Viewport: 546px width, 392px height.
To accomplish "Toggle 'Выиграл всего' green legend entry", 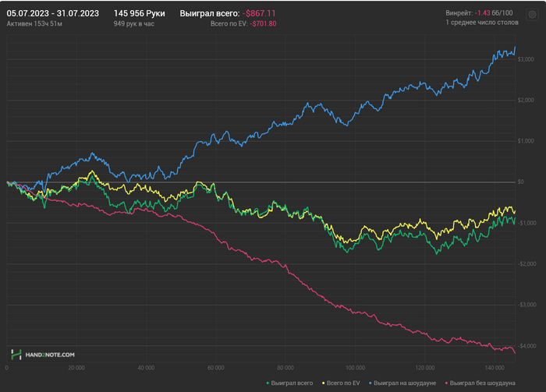I will (289, 383).
